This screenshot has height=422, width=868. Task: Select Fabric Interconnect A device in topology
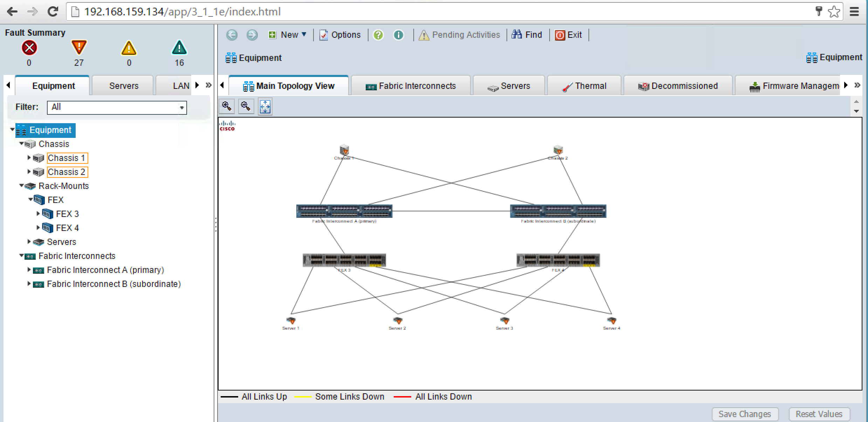[344, 211]
